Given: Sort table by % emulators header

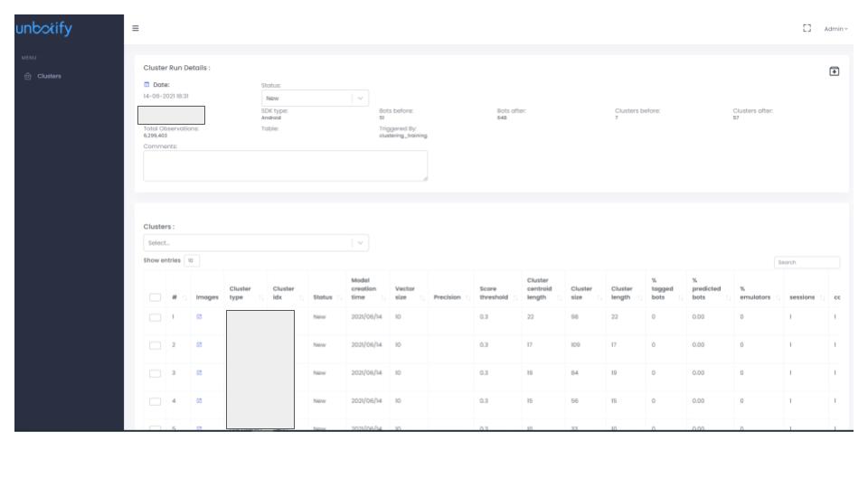Looking at the screenshot, I should point(755,293).
